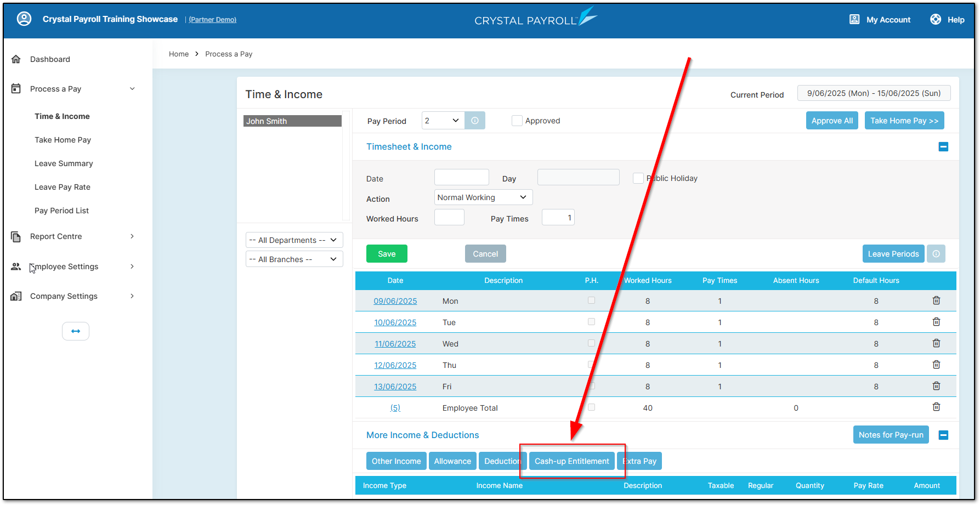Click the Pay Times input field
The image size is (980, 505).
pyautogui.click(x=558, y=217)
